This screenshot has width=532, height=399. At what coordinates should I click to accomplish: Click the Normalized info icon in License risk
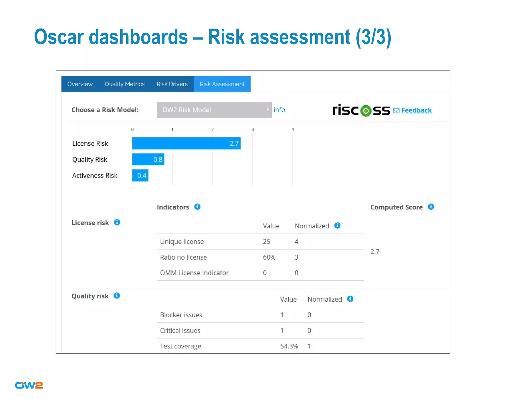(337, 226)
